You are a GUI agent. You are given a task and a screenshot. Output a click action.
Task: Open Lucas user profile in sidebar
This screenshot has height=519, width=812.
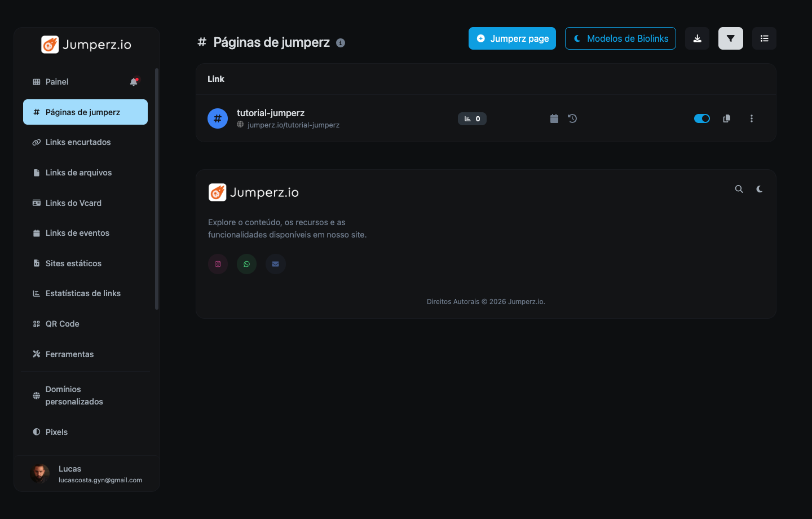pyautogui.click(x=87, y=474)
